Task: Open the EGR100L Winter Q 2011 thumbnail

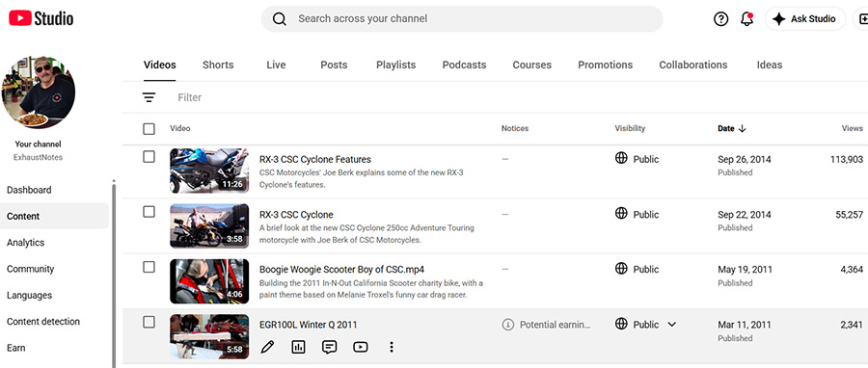Action: click(x=209, y=336)
